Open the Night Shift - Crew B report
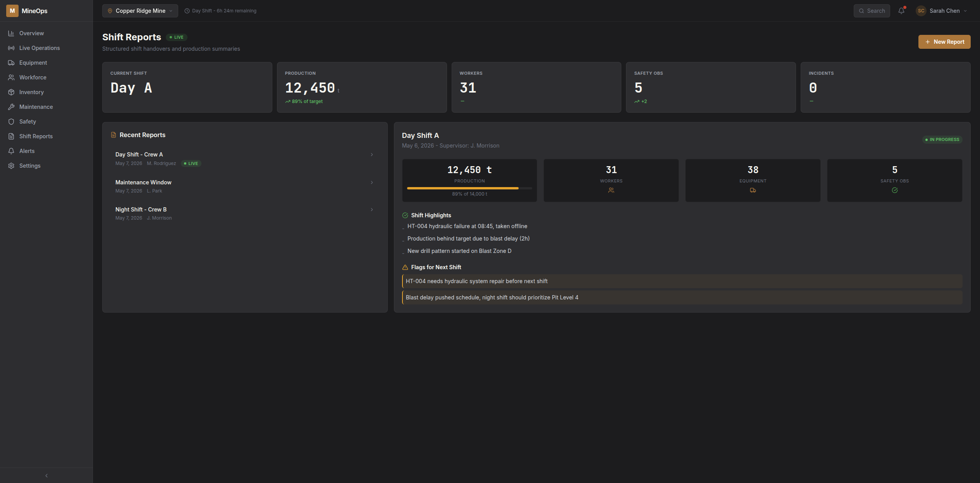 point(245,213)
